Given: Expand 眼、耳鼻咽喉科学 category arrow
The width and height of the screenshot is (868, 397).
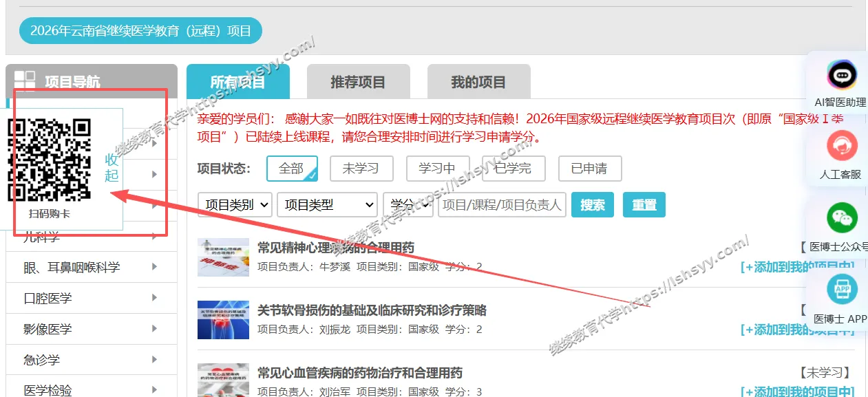Looking at the screenshot, I should (154, 267).
